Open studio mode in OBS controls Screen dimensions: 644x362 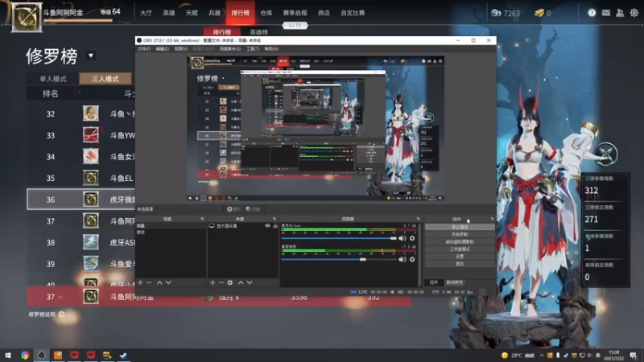[x=460, y=249]
